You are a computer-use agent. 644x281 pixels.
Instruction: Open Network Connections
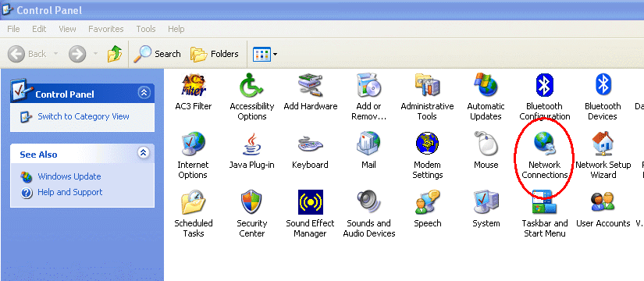click(545, 155)
